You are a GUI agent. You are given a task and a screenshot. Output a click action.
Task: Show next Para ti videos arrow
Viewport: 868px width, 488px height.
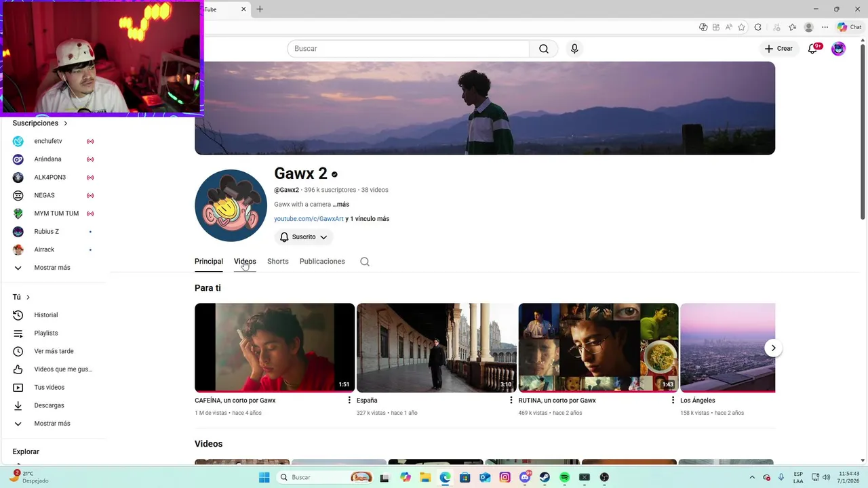click(773, 348)
